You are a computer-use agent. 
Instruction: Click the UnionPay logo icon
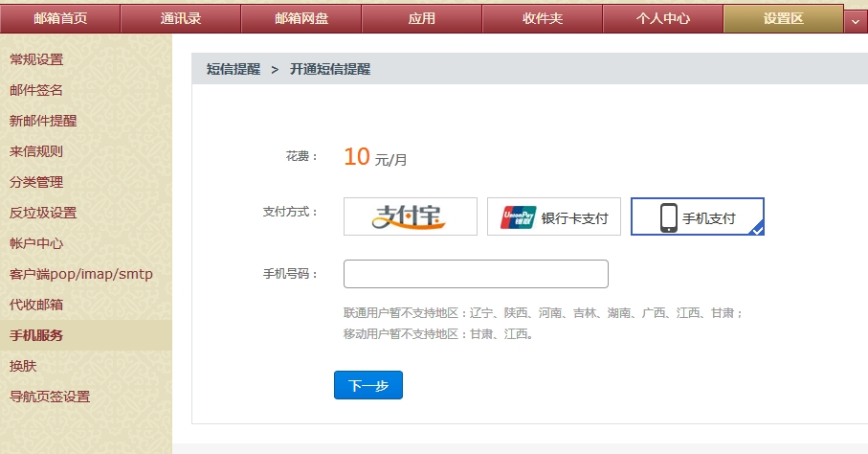[518, 217]
